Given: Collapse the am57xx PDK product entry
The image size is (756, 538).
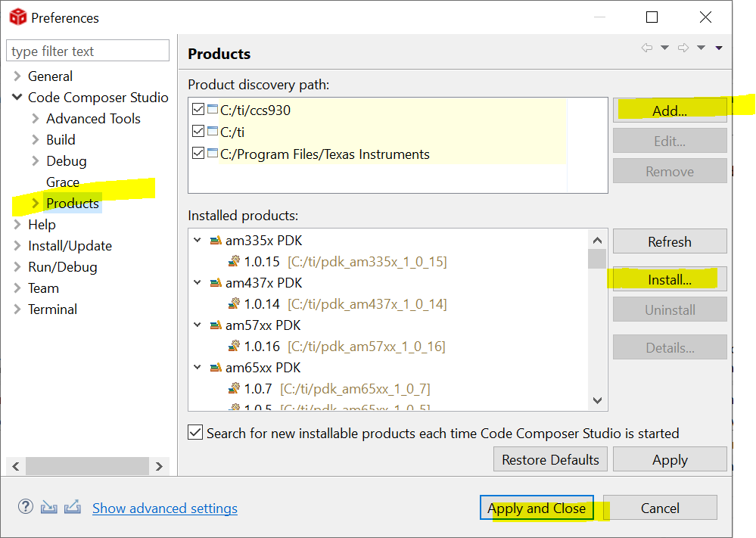Looking at the screenshot, I should click(198, 325).
